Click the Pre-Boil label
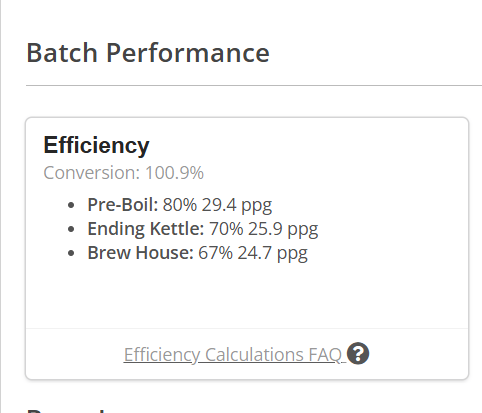This screenshot has width=482, height=413. (123, 204)
